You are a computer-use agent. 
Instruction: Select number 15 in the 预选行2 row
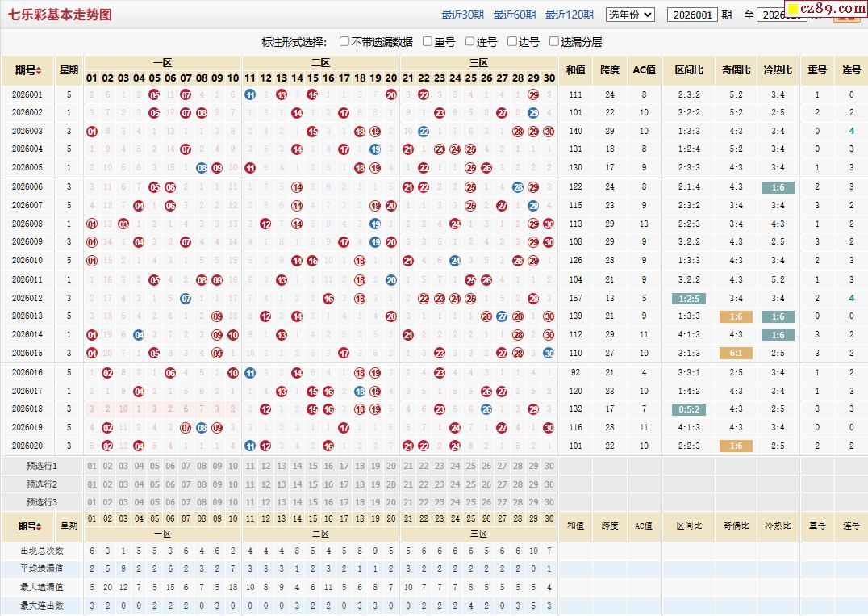pos(313,484)
